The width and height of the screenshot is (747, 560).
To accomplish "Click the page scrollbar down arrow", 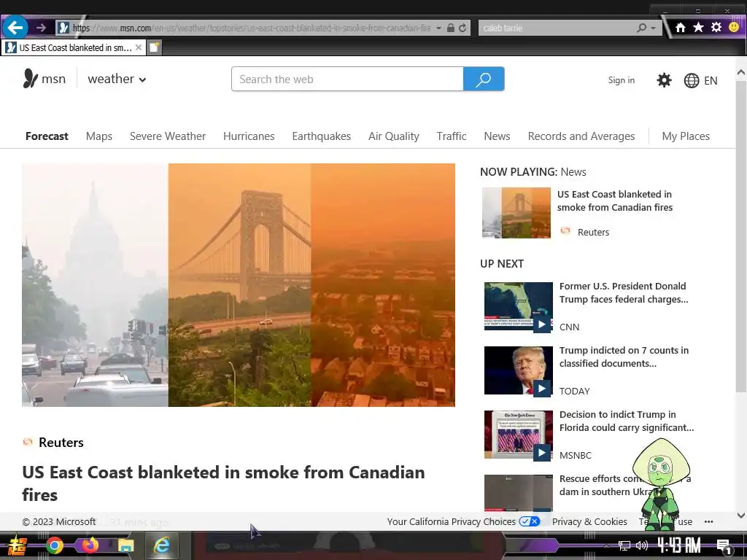I will pos(741,516).
